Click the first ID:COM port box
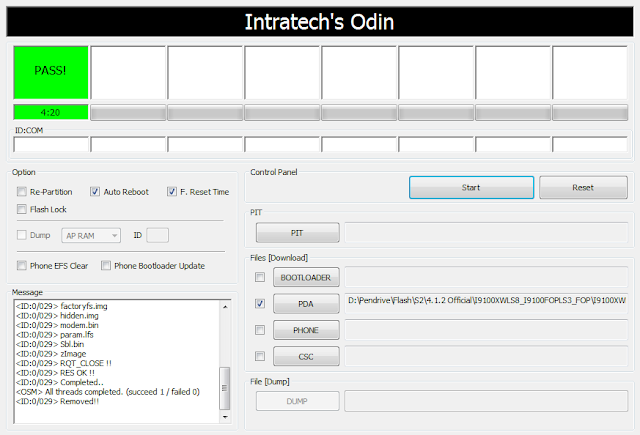The image size is (640, 435). click(x=51, y=144)
